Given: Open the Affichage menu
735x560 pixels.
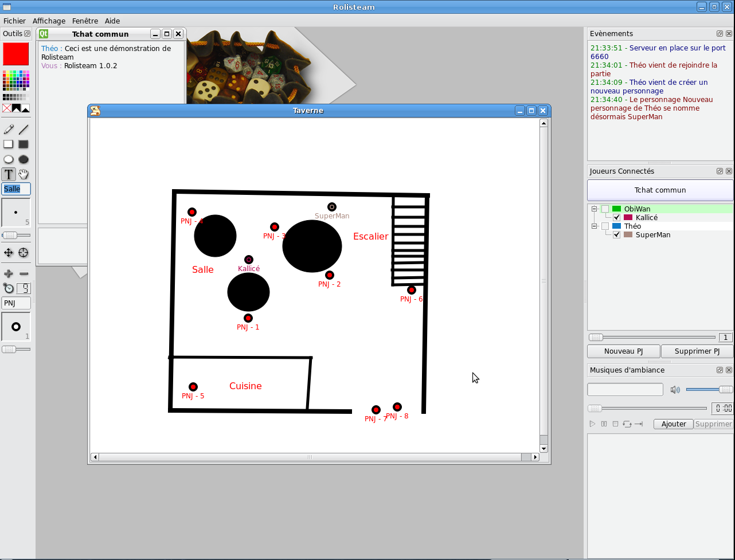Looking at the screenshot, I should [49, 21].
